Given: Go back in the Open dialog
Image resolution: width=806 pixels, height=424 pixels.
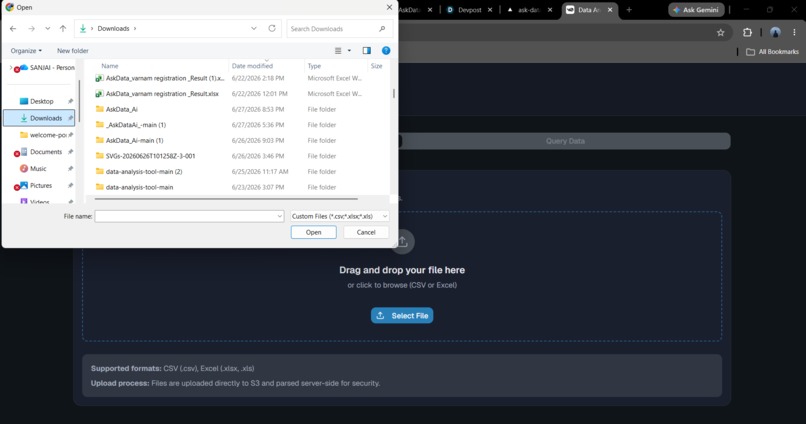Looking at the screenshot, I should point(13,29).
